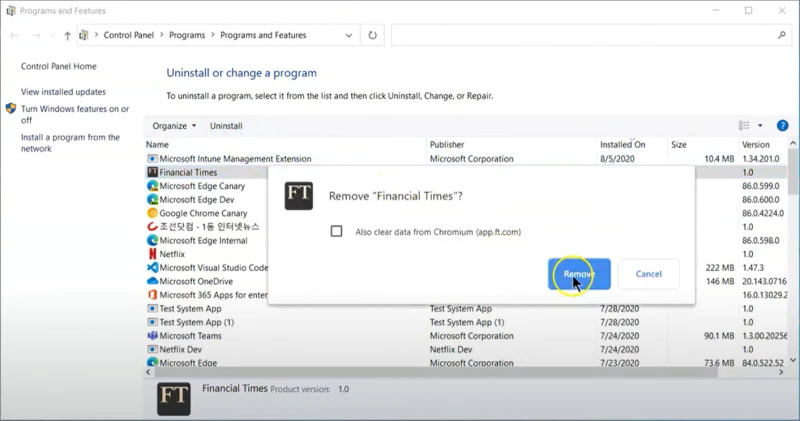Image resolution: width=800 pixels, height=421 pixels.
Task: Click the Microsoft OneDrive cloud icon
Action: (x=152, y=281)
